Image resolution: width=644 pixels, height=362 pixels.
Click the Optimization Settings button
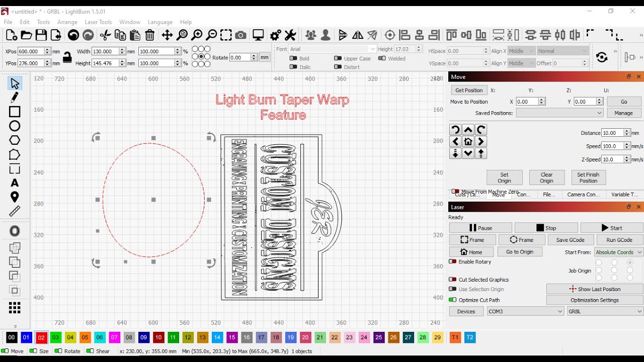pyautogui.click(x=595, y=300)
